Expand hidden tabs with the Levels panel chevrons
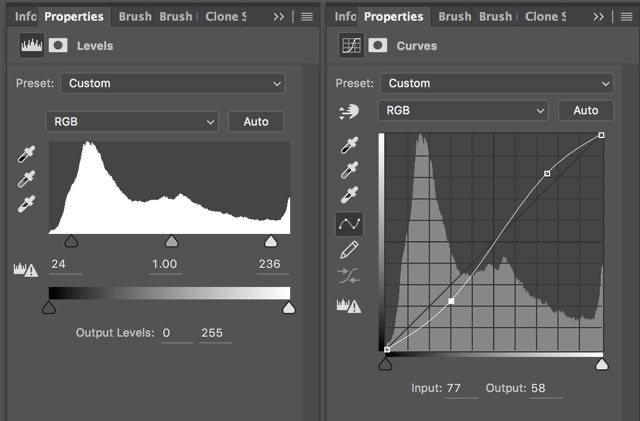 pos(279,17)
